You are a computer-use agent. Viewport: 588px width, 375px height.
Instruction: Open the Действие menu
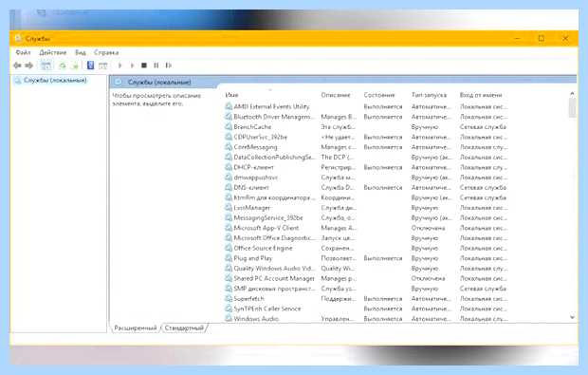pos(53,52)
